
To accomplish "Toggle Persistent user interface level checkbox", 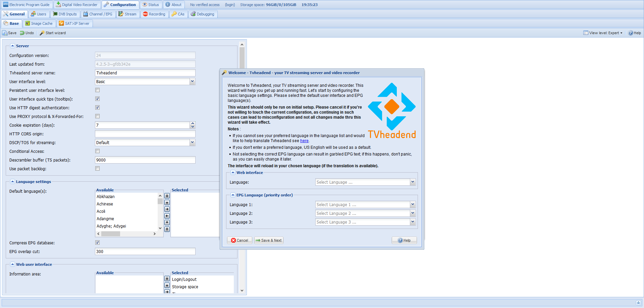I will click(x=98, y=90).
